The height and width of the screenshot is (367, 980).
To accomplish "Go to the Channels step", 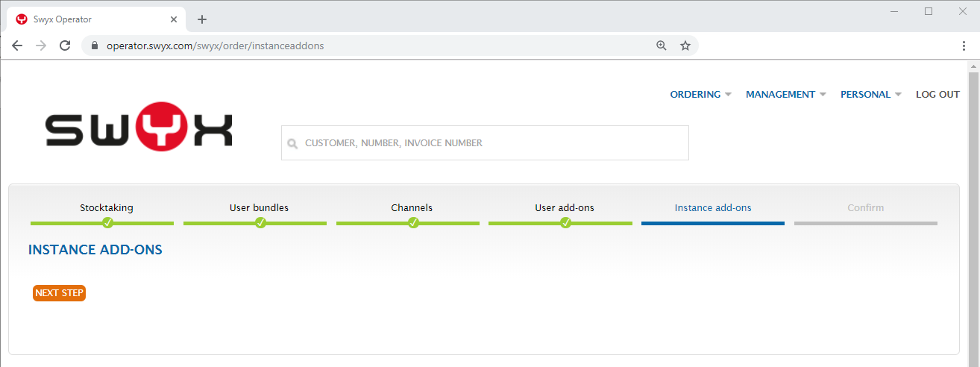I will 412,208.
